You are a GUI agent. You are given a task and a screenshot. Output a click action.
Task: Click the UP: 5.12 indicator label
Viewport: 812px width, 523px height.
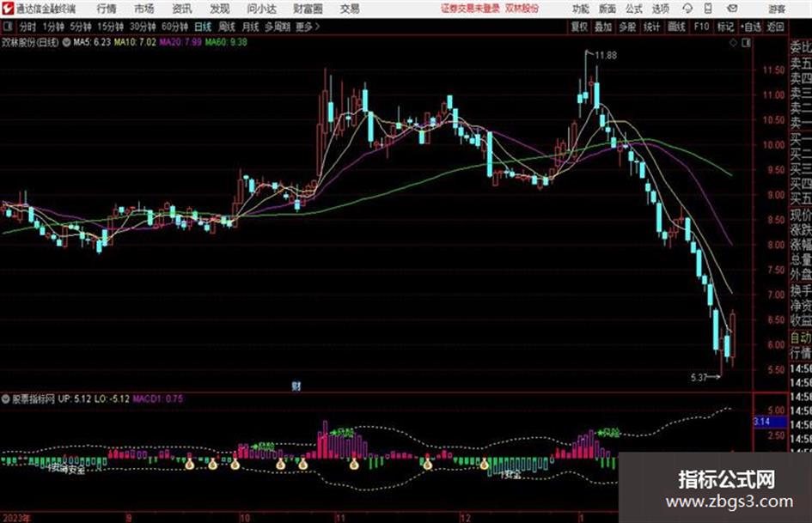(x=75, y=398)
